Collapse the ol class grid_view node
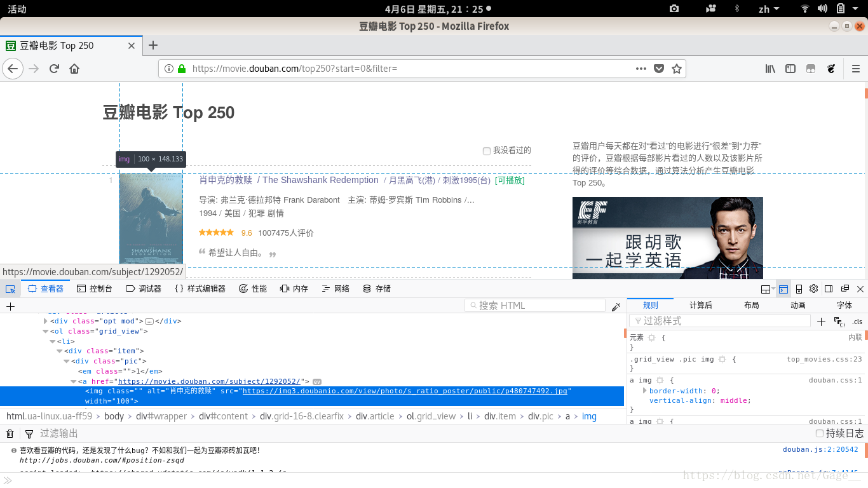The height and width of the screenshot is (488, 868). tap(46, 331)
